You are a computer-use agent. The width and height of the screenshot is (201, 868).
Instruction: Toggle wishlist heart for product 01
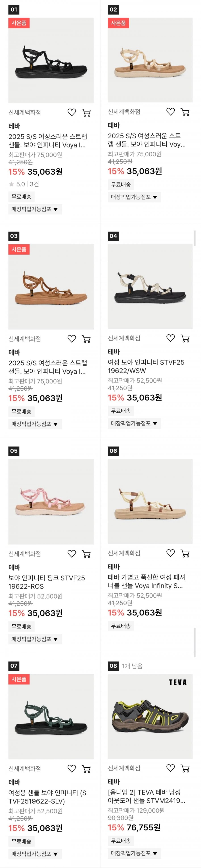tap(71, 113)
